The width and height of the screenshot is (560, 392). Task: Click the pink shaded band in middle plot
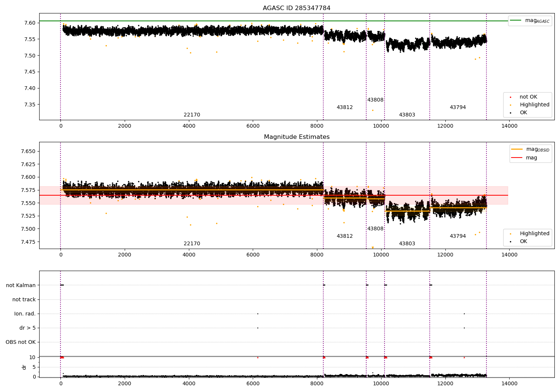coord(274,195)
